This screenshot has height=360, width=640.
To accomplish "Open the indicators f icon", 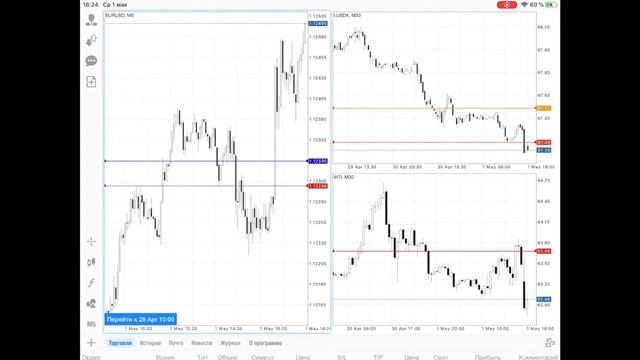I will (91, 282).
